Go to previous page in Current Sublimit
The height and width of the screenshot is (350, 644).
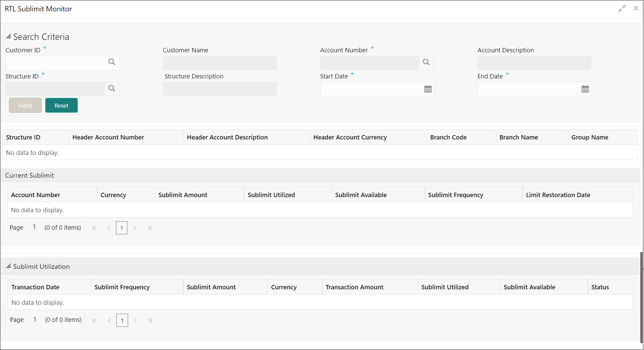109,228
